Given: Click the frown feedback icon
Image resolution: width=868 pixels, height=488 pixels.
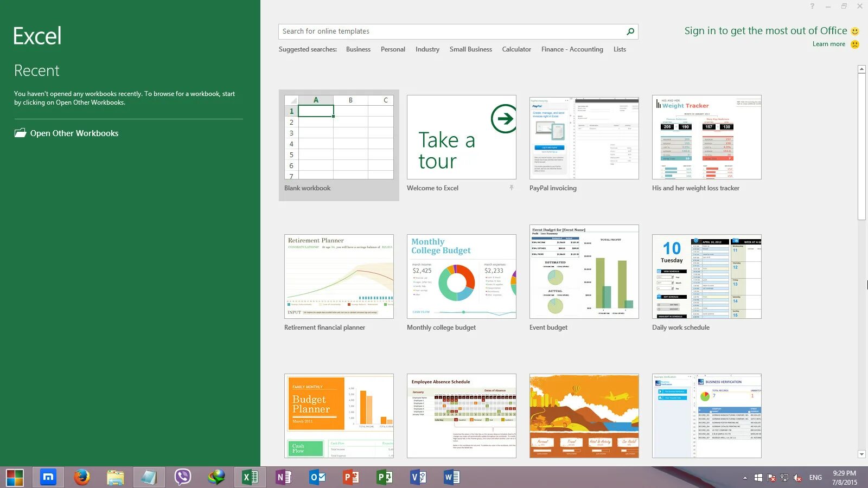Looking at the screenshot, I should (855, 44).
